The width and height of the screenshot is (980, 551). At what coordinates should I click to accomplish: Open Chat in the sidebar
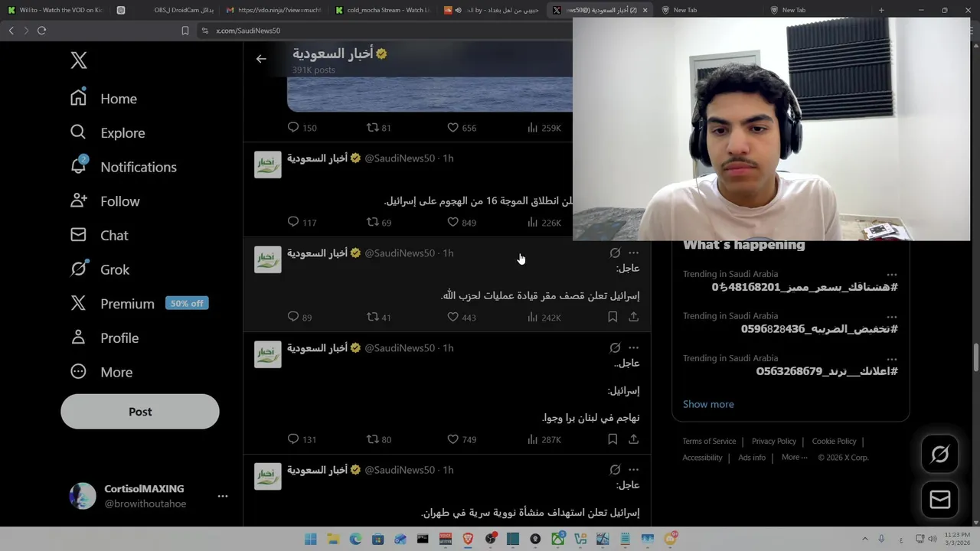coord(99,235)
